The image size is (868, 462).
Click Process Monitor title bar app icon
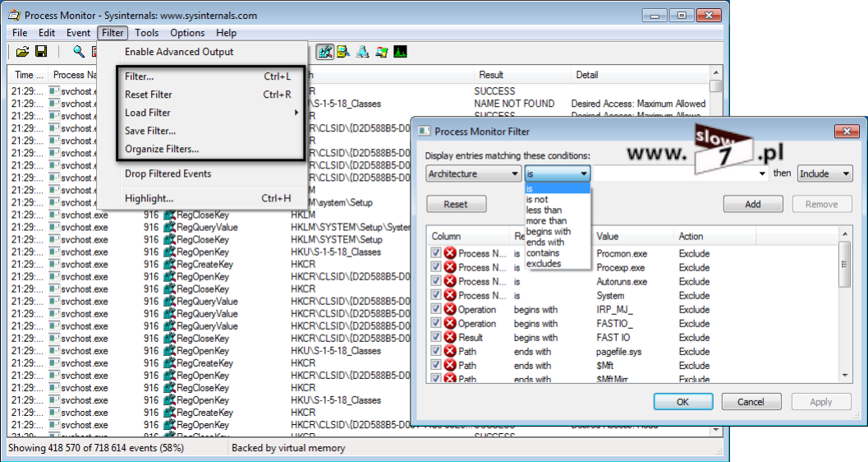coord(15,15)
